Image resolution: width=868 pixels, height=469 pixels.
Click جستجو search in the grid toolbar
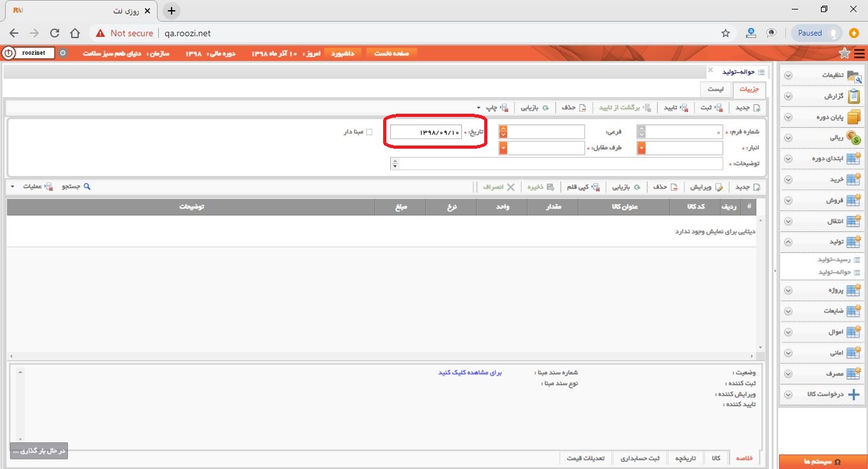tap(76, 187)
